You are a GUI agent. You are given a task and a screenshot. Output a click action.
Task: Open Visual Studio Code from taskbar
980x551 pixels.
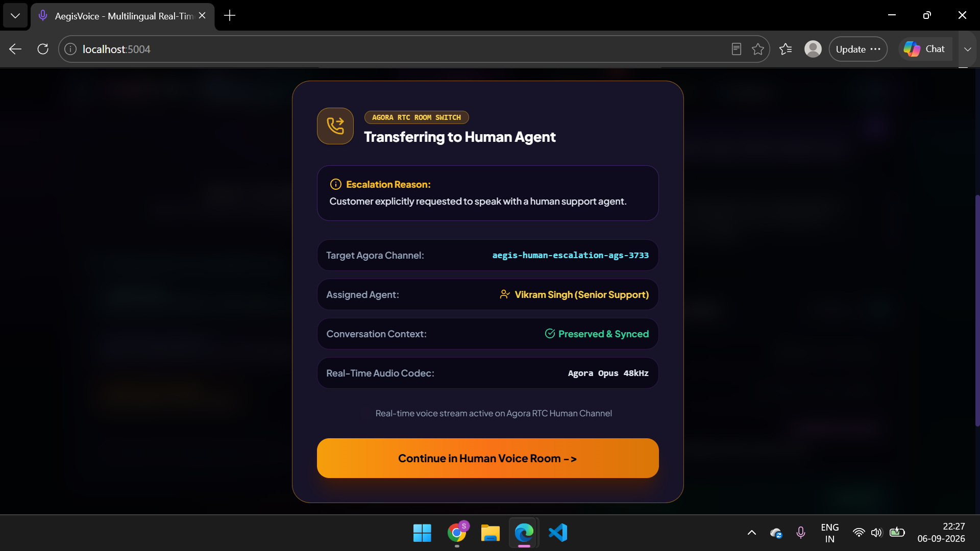[x=558, y=533]
